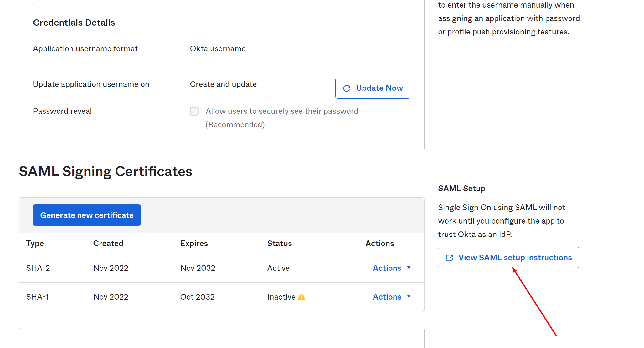Screen dimensions: 644x348
Task: Click the yellow warning icon beside Inactive
Action: [x=301, y=297]
